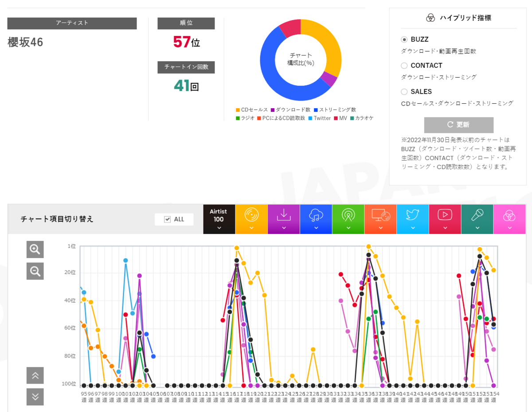Expand chevron under karaoke tab

(477, 228)
